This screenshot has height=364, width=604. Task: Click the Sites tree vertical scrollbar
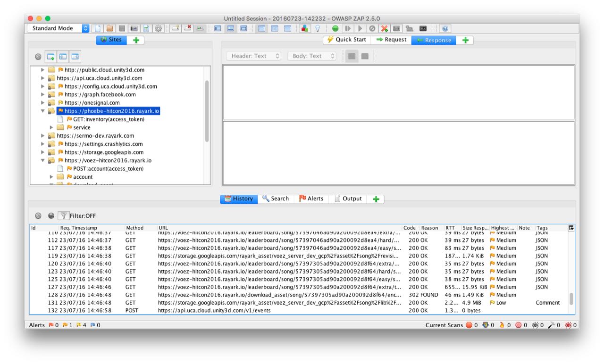click(207, 111)
